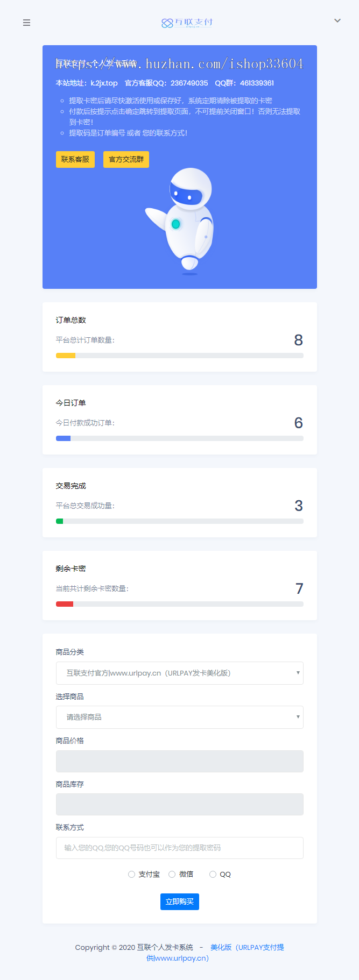Viewport: 359px width, 980px height.
Task: Open the 商品分类 category dropdown
Action: (x=179, y=673)
